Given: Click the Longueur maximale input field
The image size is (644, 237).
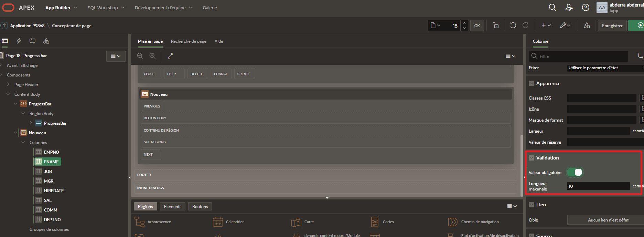Looking at the screenshot, I should click(x=598, y=186).
